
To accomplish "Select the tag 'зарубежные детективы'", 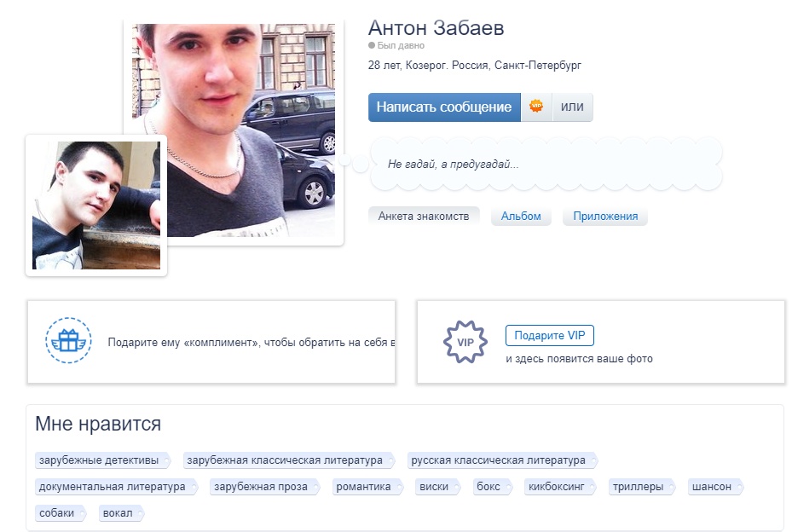I will (102, 460).
